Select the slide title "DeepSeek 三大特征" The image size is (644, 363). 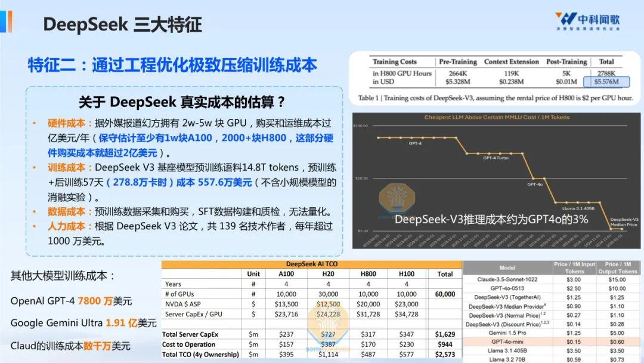click(x=122, y=24)
